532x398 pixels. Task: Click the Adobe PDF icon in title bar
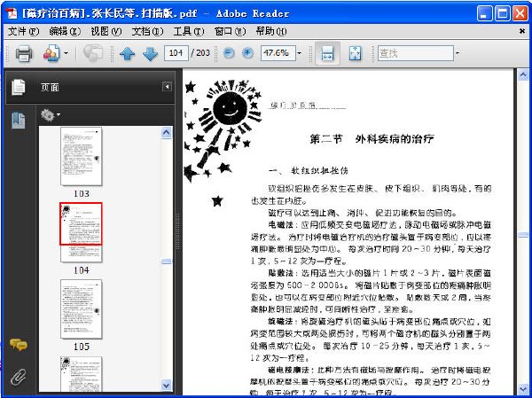pos(12,13)
